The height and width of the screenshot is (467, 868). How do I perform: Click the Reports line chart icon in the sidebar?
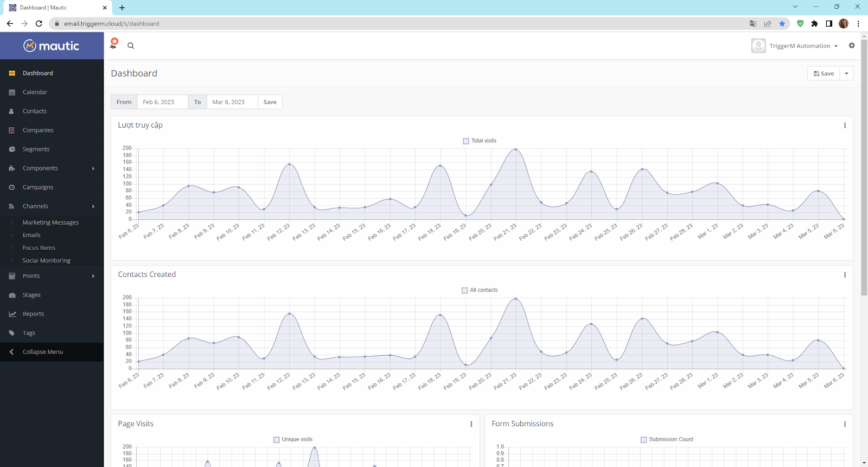point(12,314)
